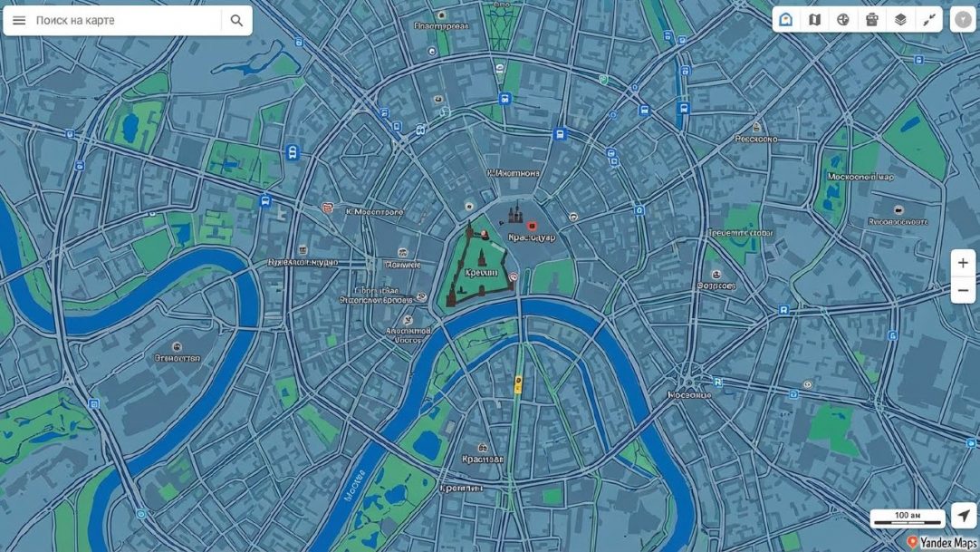Open the folded map toolbar icon

click(814, 19)
